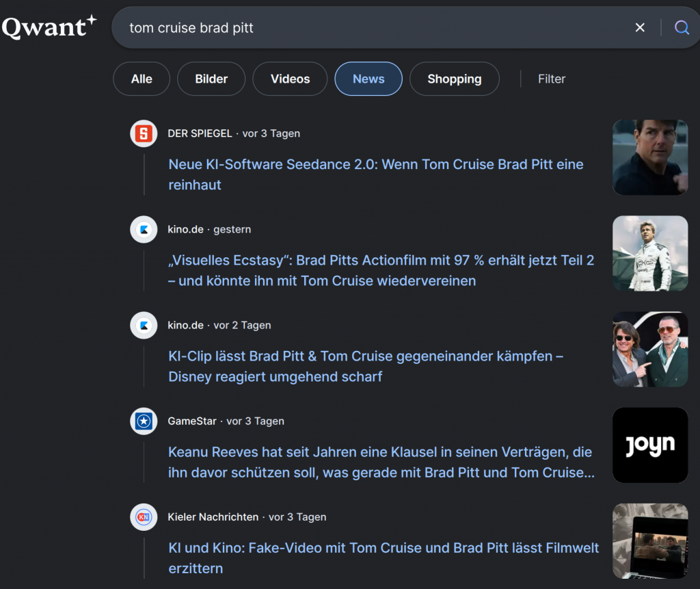This screenshot has height=589, width=700.
Task: Click the kino.de icon beside 'vor 2 Tagen'
Action: pyautogui.click(x=144, y=325)
